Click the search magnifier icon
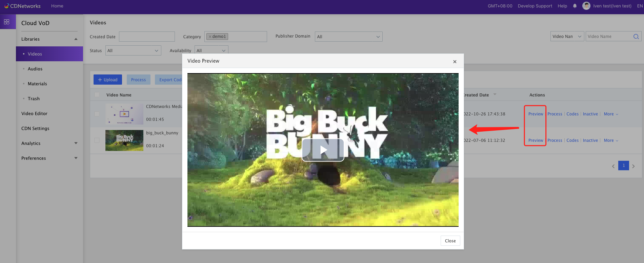Image resolution: width=644 pixels, height=263 pixels. (x=636, y=37)
